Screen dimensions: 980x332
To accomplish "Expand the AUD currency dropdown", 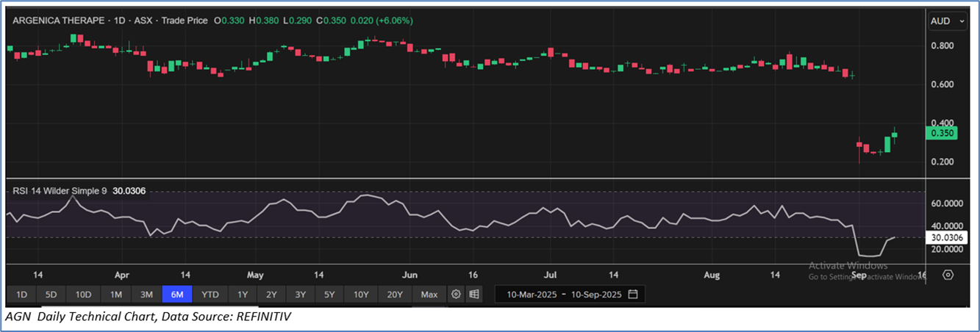I will coord(948,22).
